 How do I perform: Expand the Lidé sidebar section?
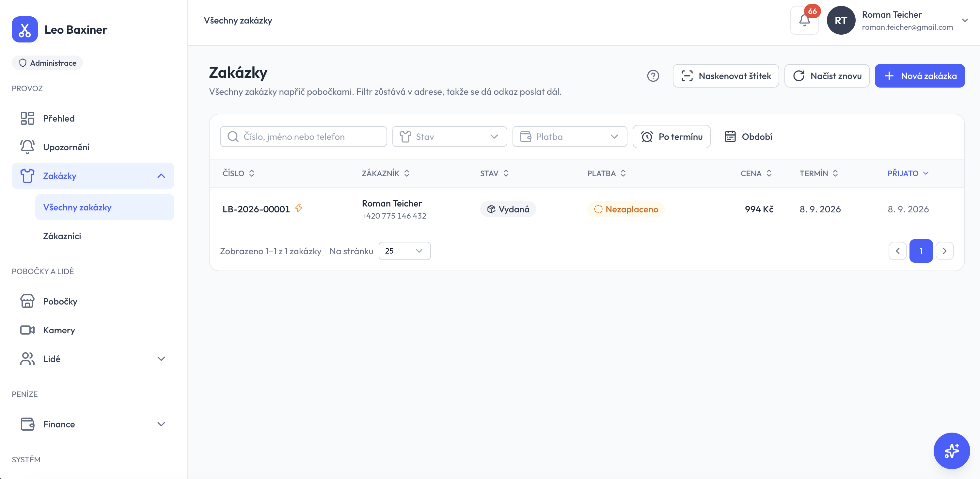tap(161, 359)
